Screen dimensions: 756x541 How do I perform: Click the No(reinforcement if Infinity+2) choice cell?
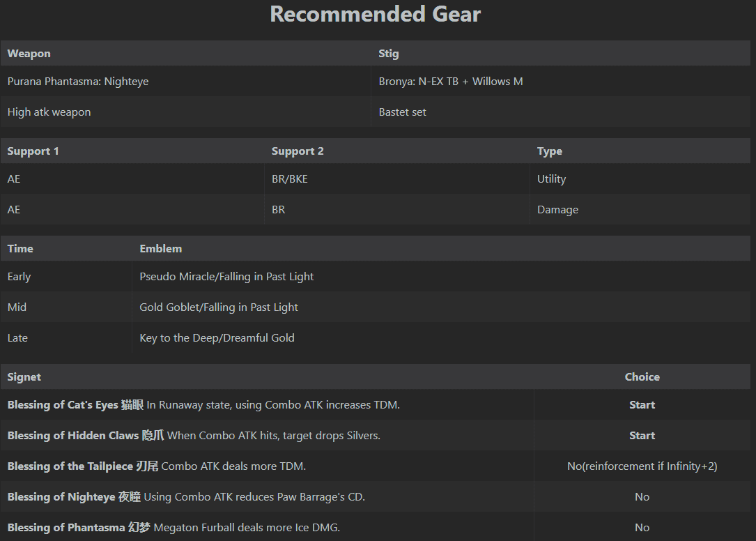pos(642,466)
